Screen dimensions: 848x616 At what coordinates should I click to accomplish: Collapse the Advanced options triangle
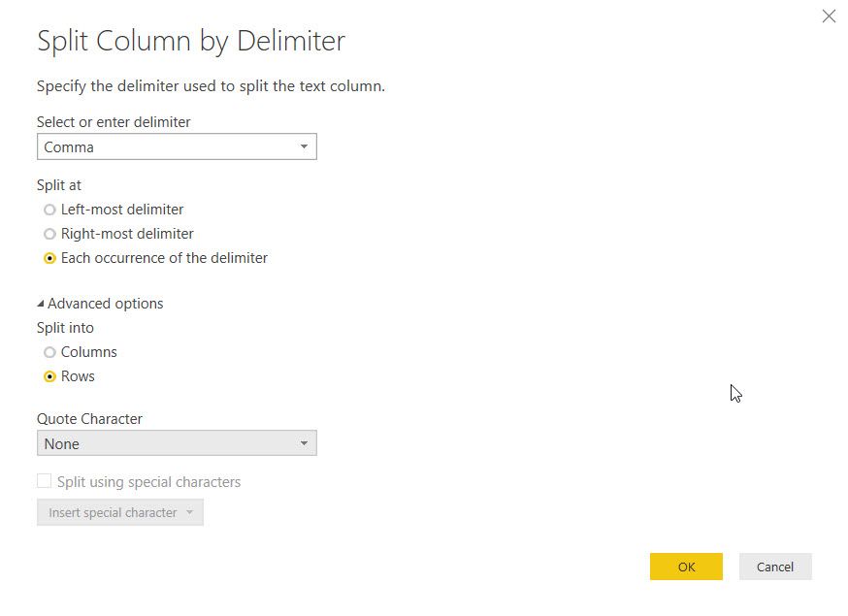click(41, 304)
